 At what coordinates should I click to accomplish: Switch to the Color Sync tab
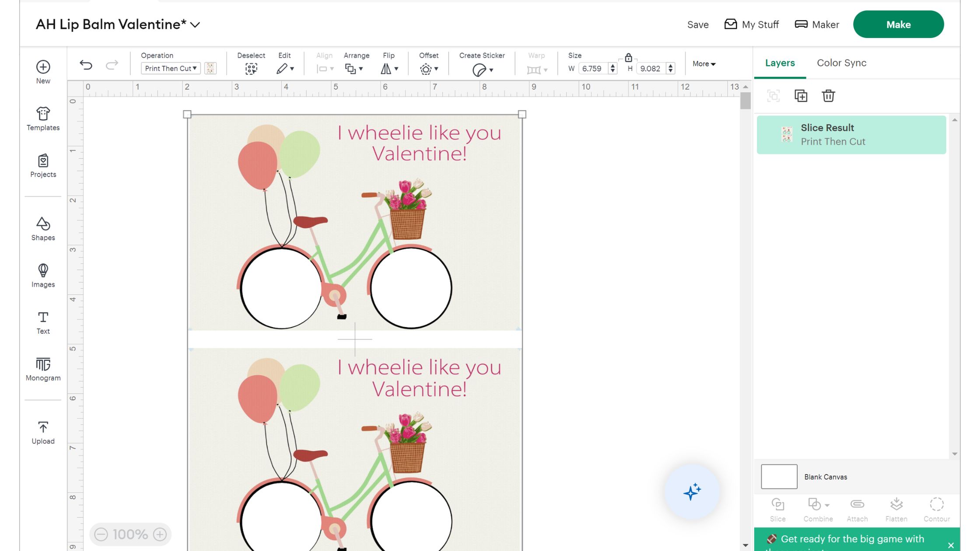tap(841, 63)
